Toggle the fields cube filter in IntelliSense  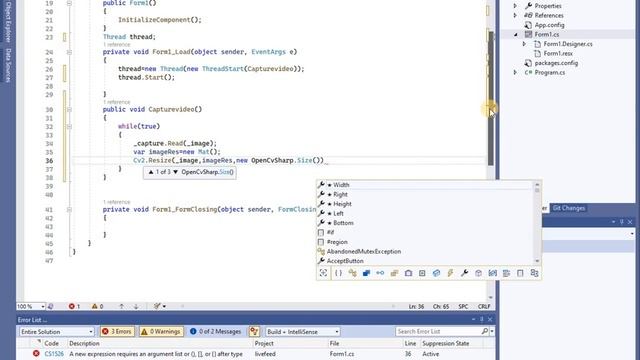(x=436, y=273)
